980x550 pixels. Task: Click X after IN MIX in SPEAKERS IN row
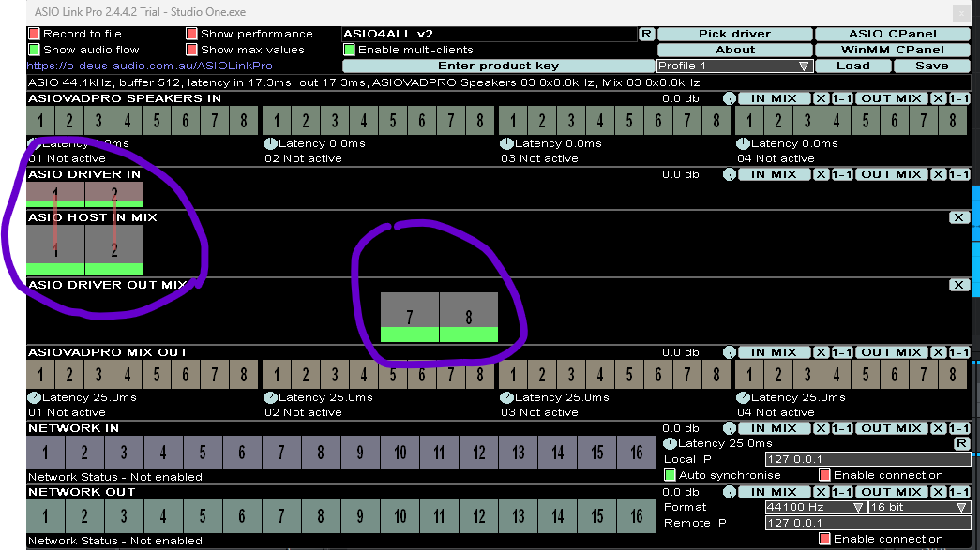821,98
